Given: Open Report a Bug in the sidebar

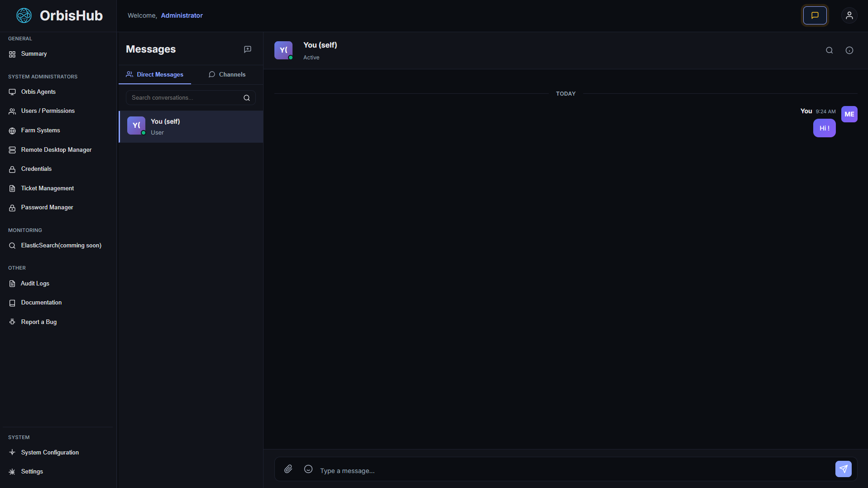Looking at the screenshot, I should point(38,322).
